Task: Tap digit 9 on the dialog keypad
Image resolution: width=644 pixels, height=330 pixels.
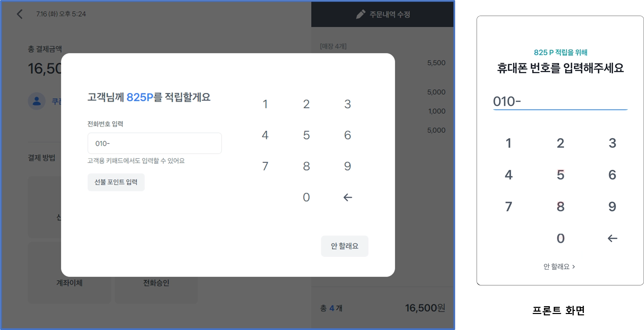Action: pos(347,166)
